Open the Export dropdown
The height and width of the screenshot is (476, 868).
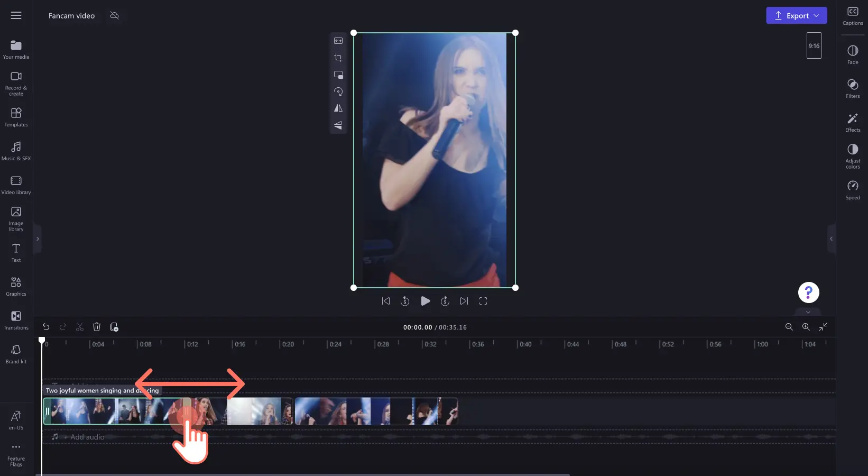coord(797,15)
